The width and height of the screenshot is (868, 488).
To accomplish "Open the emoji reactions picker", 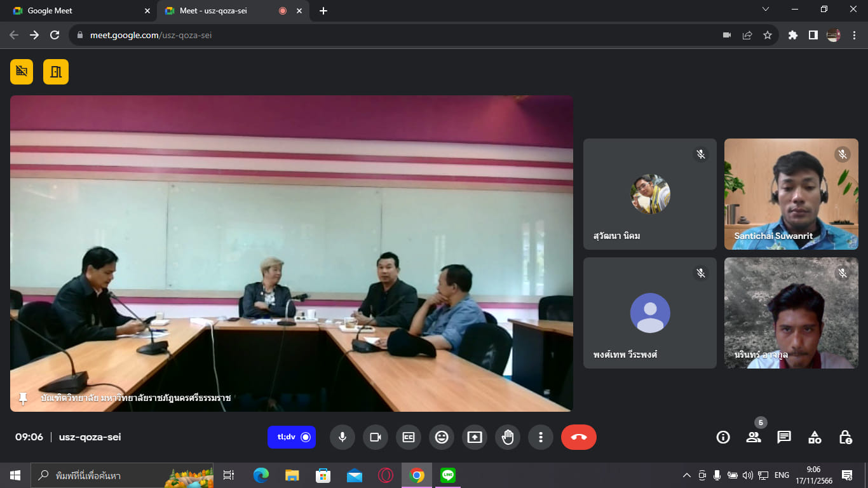I will tap(442, 437).
